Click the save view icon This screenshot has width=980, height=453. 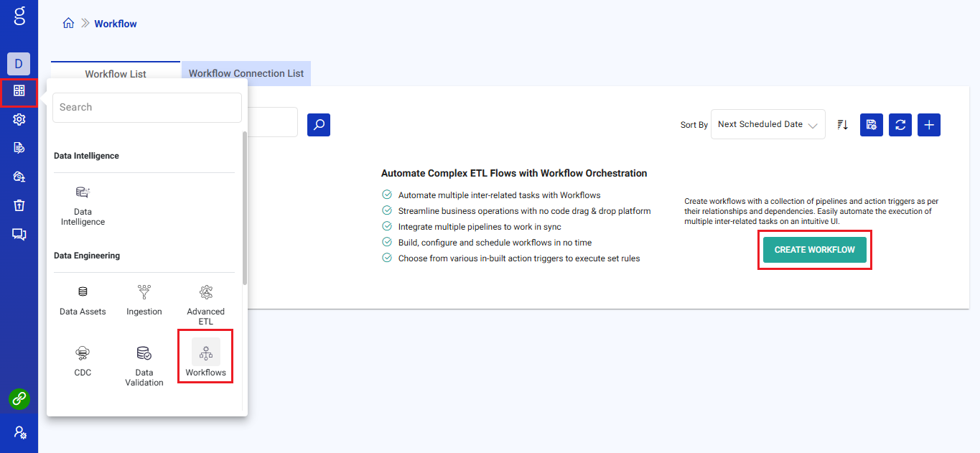click(x=871, y=124)
